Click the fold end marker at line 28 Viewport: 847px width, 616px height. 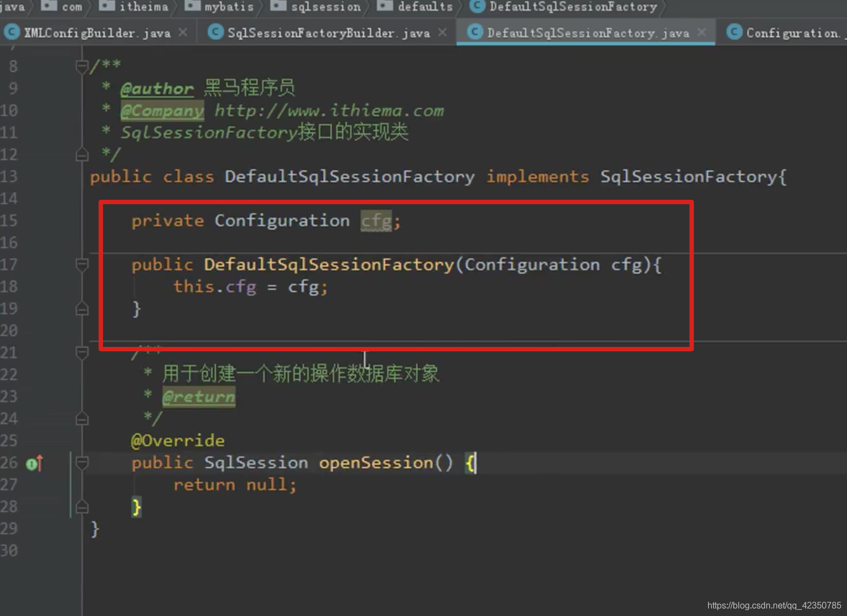click(82, 507)
